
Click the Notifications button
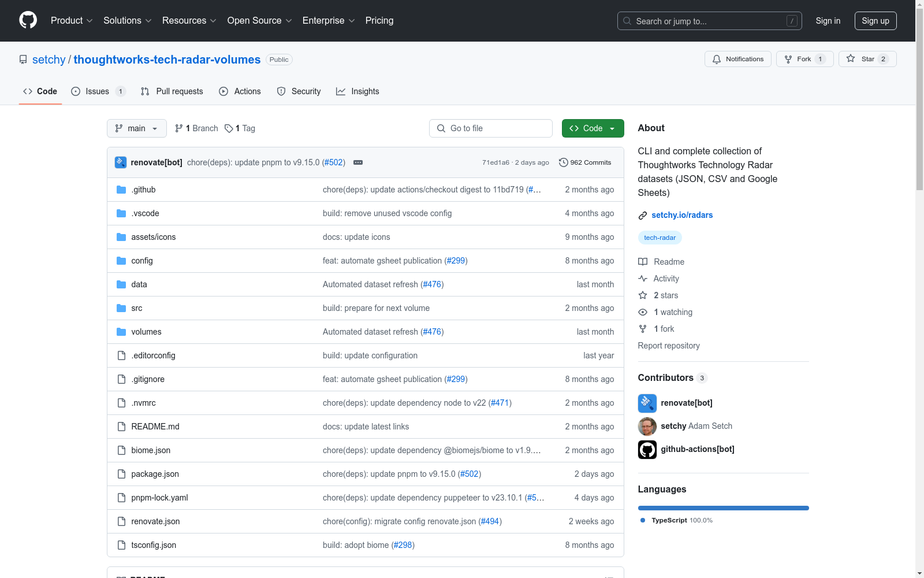[x=738, y=59]
